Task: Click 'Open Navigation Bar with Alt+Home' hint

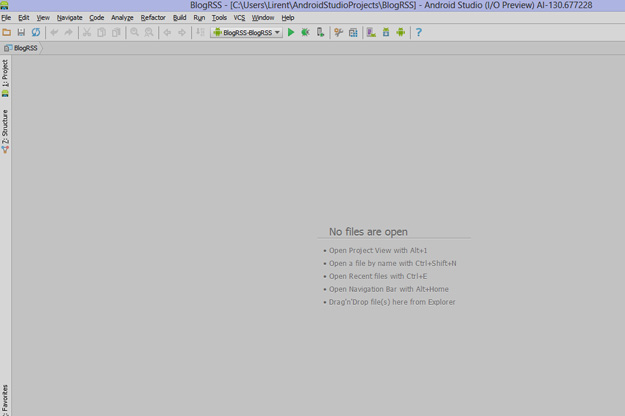Action: pos(388,289)
